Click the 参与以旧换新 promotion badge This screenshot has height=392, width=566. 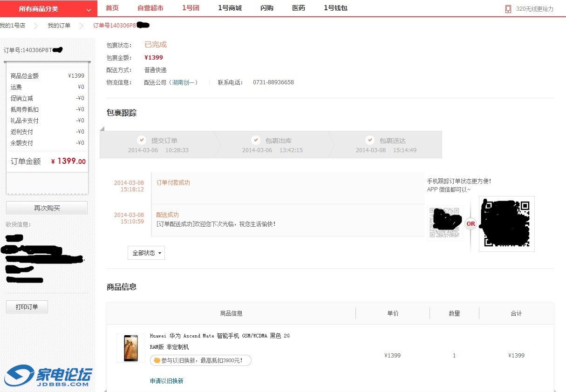pyautogui.click(x=201, y=360)
